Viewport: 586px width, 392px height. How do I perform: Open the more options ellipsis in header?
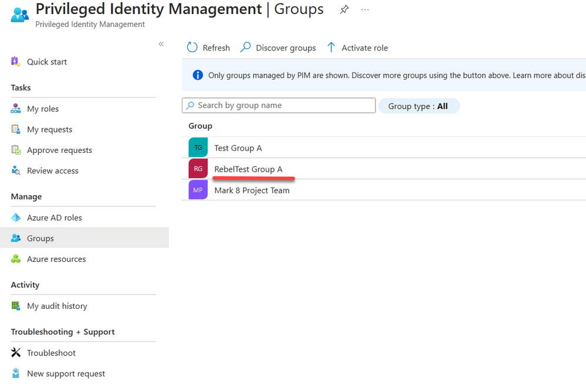pyautogui.click(x=365, y=10)
